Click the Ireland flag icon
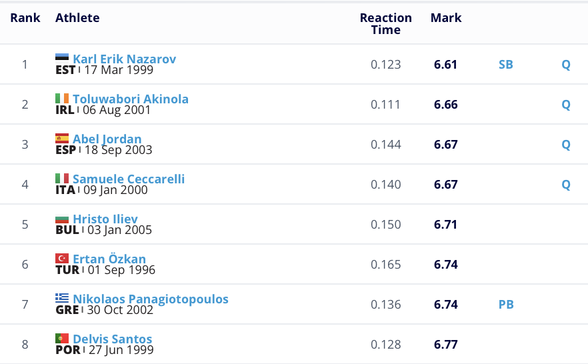Image resolution: width=588 pixels, height=364 pixels. (x=62, y=98)
